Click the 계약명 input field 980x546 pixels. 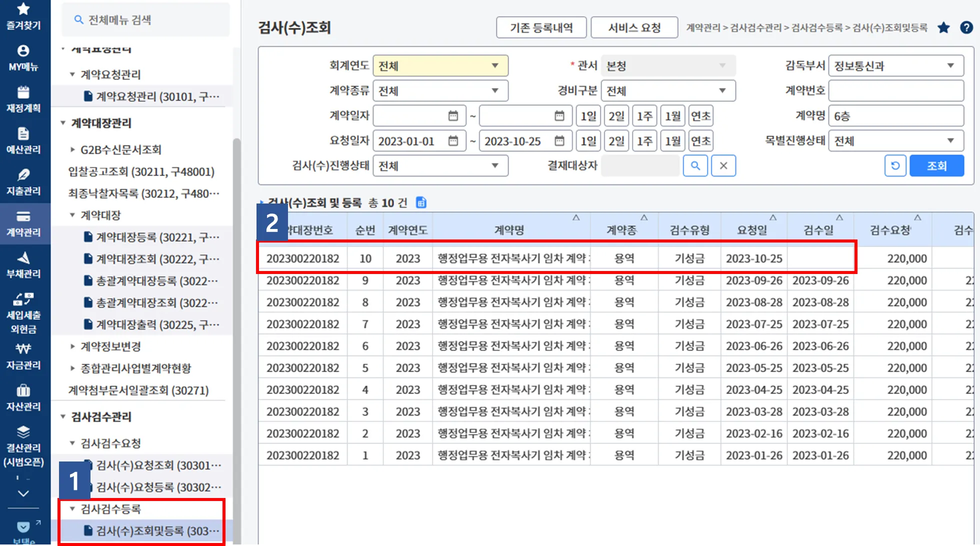point(895,116)
